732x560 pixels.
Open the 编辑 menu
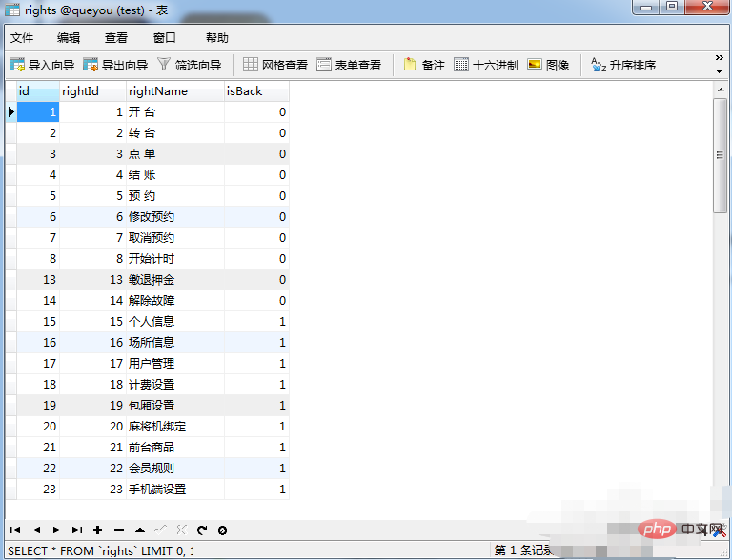(x=69, y=38)
